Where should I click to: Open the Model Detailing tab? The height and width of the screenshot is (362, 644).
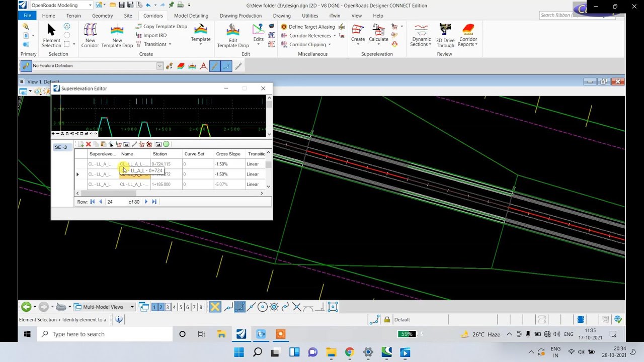click(x=191, y=16)
